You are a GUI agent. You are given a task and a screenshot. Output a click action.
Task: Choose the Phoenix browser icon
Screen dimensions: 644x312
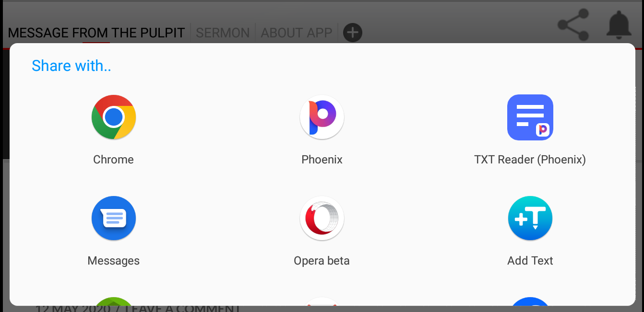[322, 117]
